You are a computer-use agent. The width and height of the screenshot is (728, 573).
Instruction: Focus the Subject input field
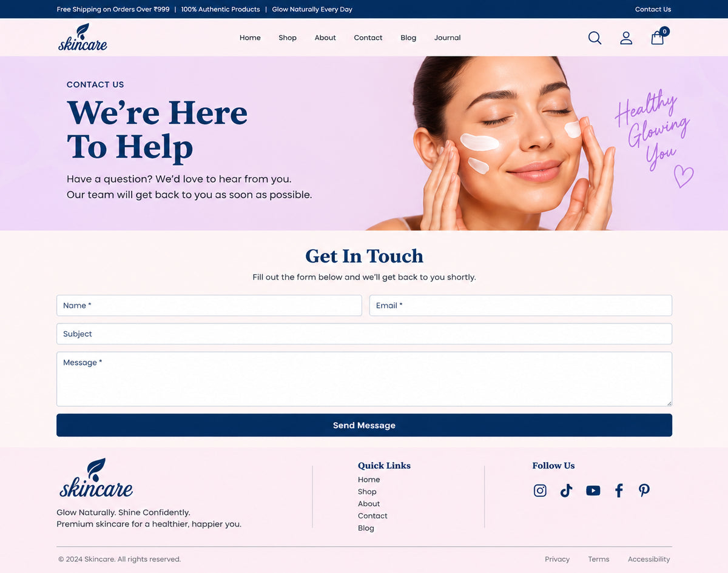coord(364,334)
